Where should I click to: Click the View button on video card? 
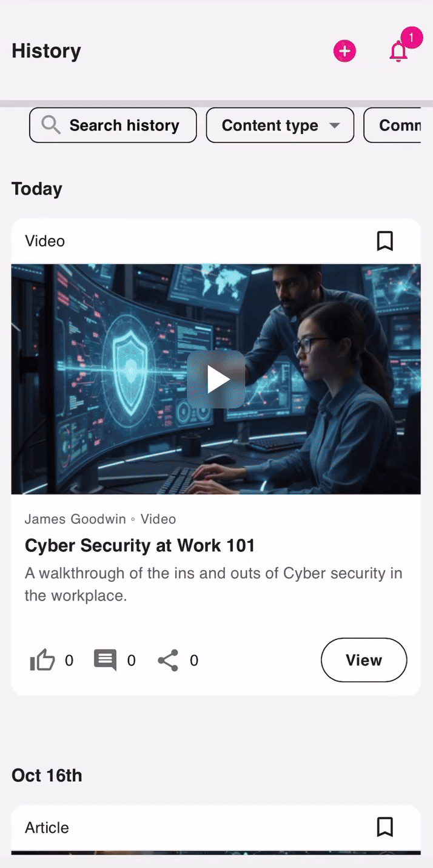[x=364, y=660]
